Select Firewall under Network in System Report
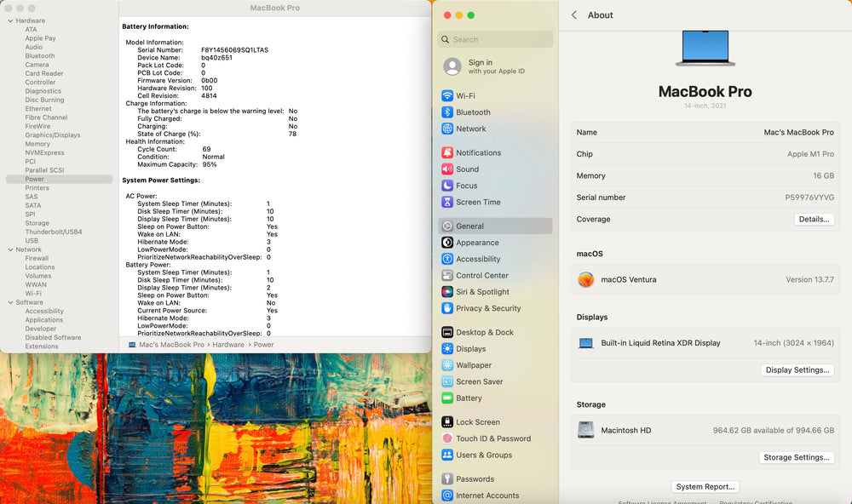This screenshot has width=852, height=504. pyautogui.click(x=37, y=258)
